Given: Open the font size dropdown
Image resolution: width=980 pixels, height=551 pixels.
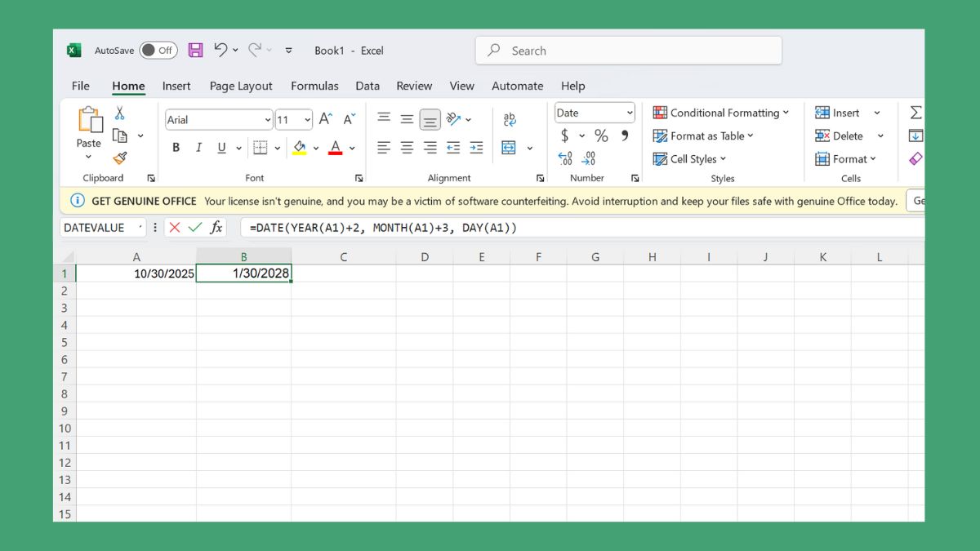Looking at the screenshot, I should (292, 119).
